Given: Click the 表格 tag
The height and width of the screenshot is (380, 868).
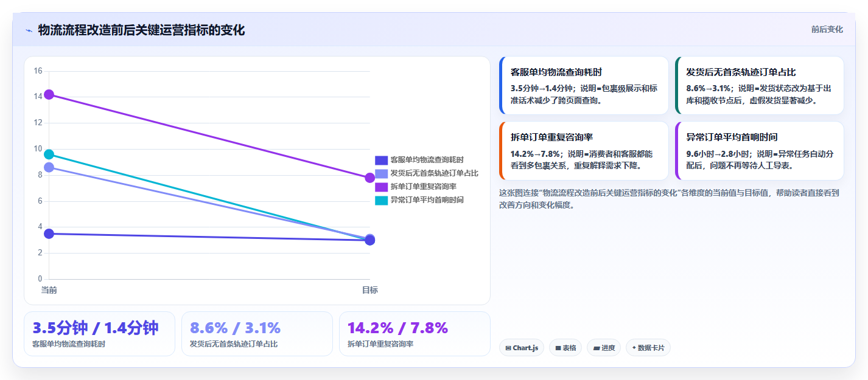Looking at the screenshot, I should pyautogui.click(x=565, y=348).
